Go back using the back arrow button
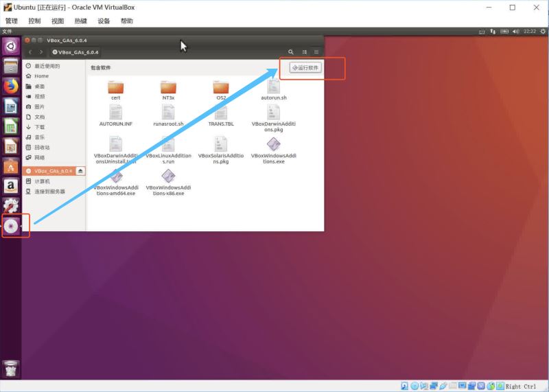Image resolution: width=549 pixels, height=392 pixels. click(31, 52)
